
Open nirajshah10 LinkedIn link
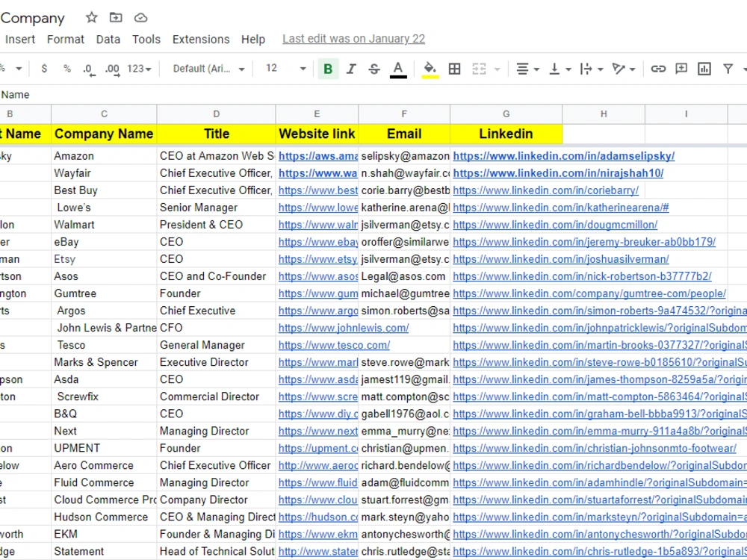point(558,173)
